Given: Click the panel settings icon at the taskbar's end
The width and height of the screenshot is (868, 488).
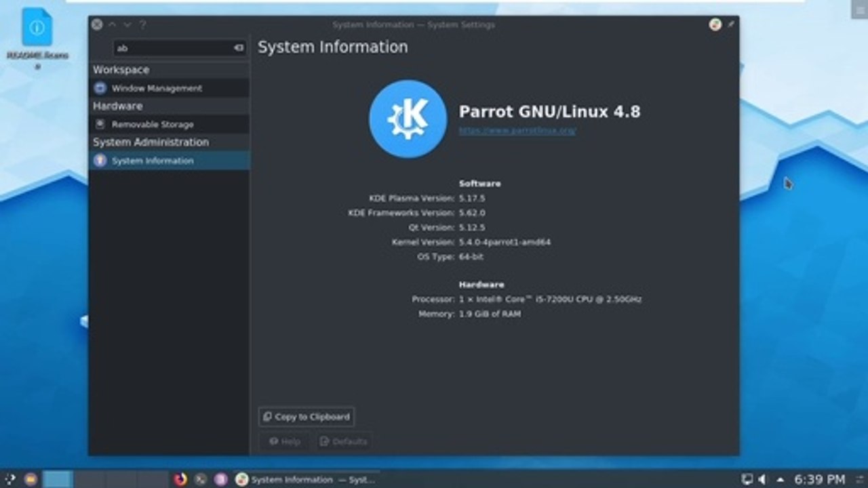Looking at the screenshot, I should 859,479.
